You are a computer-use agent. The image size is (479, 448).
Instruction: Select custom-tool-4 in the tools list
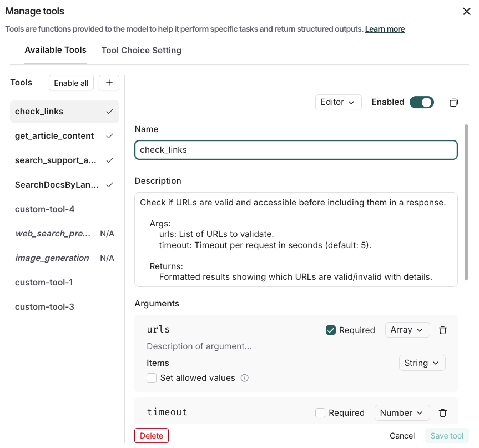(44, 209)
